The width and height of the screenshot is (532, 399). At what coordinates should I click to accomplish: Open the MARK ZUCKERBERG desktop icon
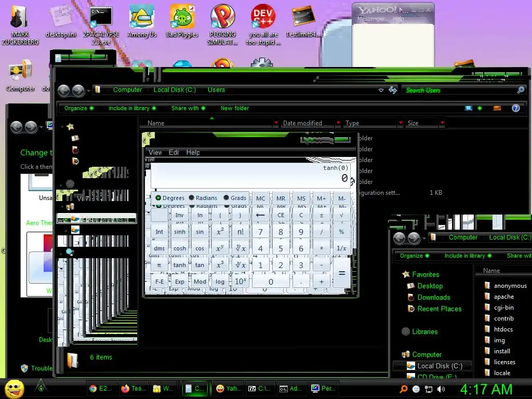[20, 25]
